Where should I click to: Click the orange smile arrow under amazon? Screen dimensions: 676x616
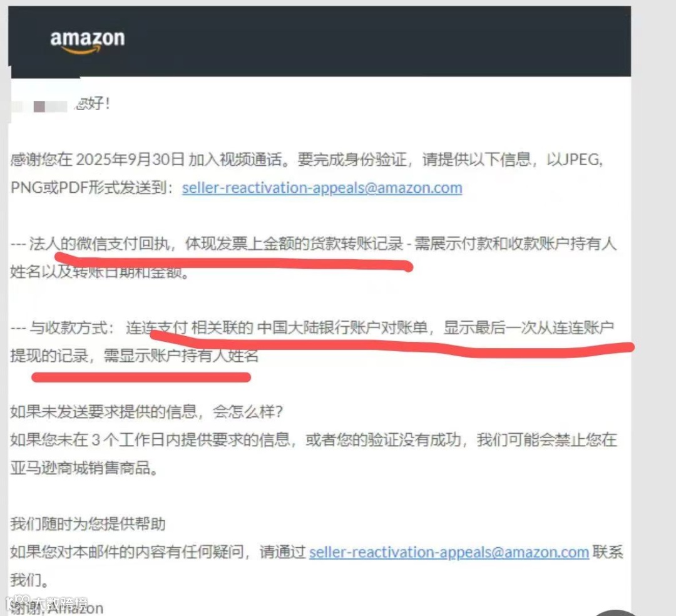pyautogui.click(x=82, y=50)
